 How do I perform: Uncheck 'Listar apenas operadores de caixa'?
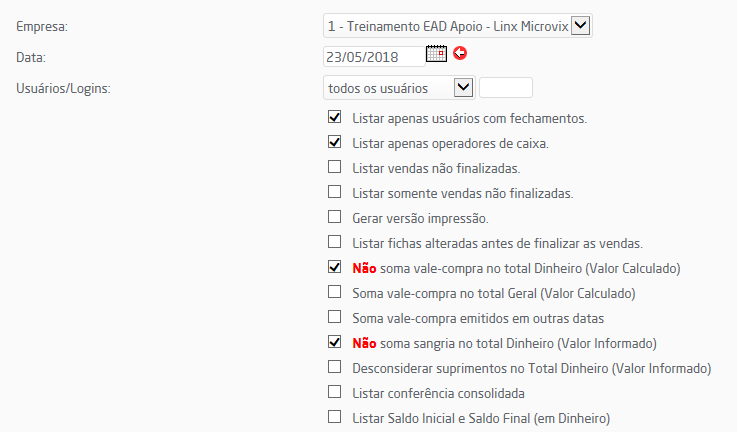335,142
